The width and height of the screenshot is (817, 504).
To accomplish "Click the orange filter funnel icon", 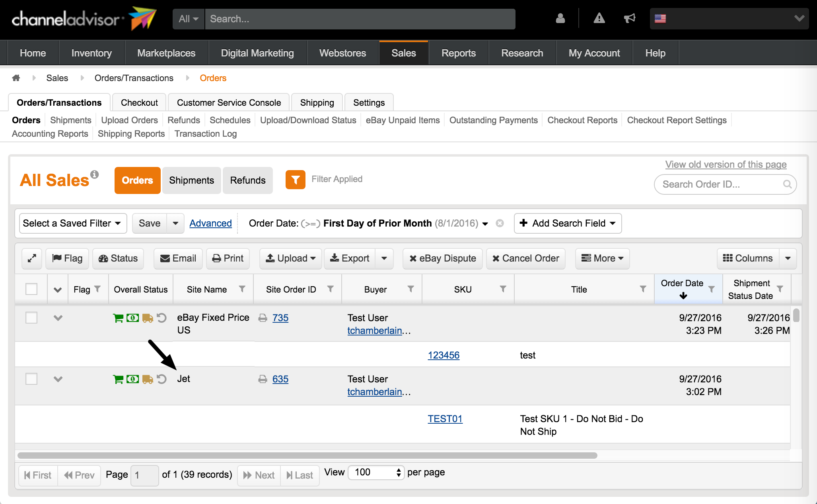I will pyautogui.click(x=295, y=180).
